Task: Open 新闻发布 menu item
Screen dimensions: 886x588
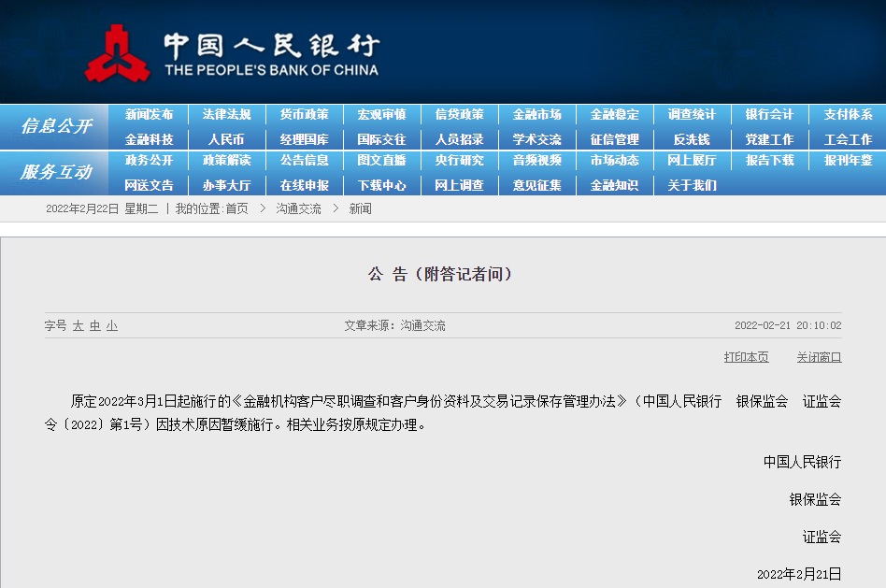Action: [x=149, y=115]
